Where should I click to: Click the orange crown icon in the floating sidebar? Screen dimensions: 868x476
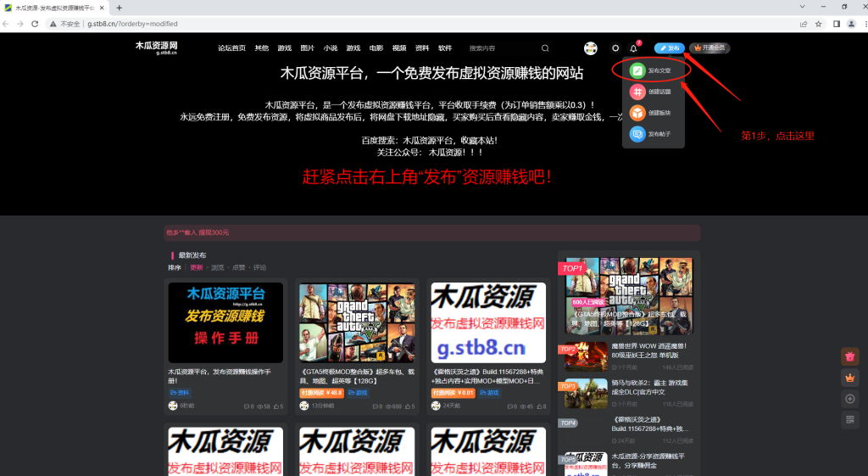(849, 378)
